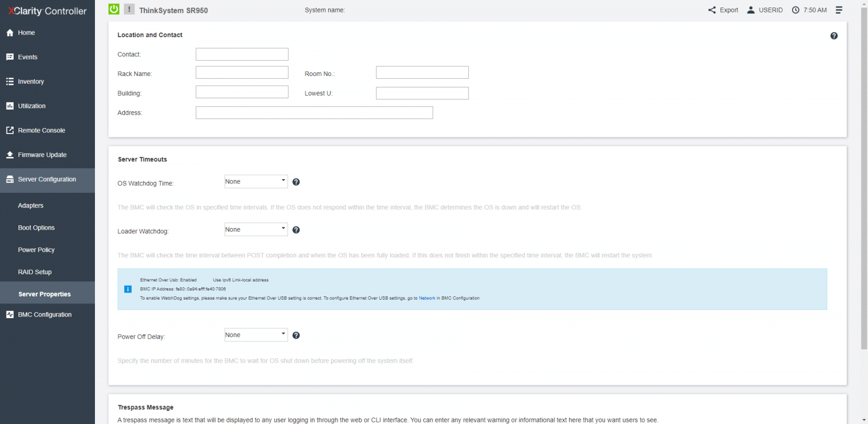The image size is (868, 424).
Task: Click the BMC Configuration icon in sidebar
Action: tap(10, 314)
